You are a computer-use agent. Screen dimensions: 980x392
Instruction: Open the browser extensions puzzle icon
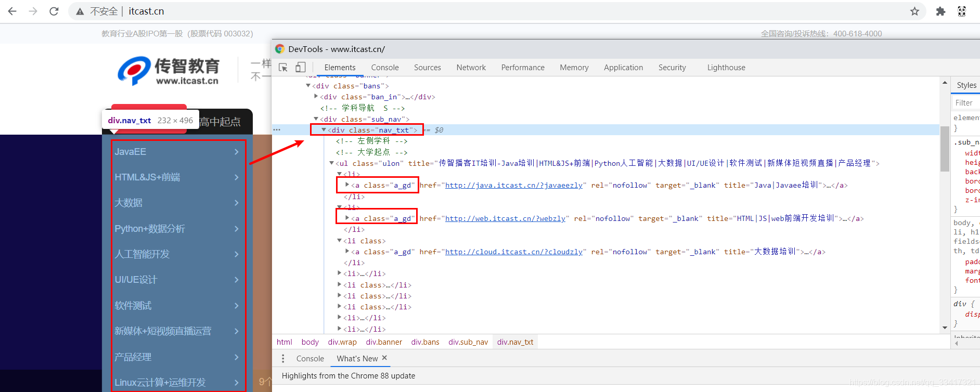940,11
